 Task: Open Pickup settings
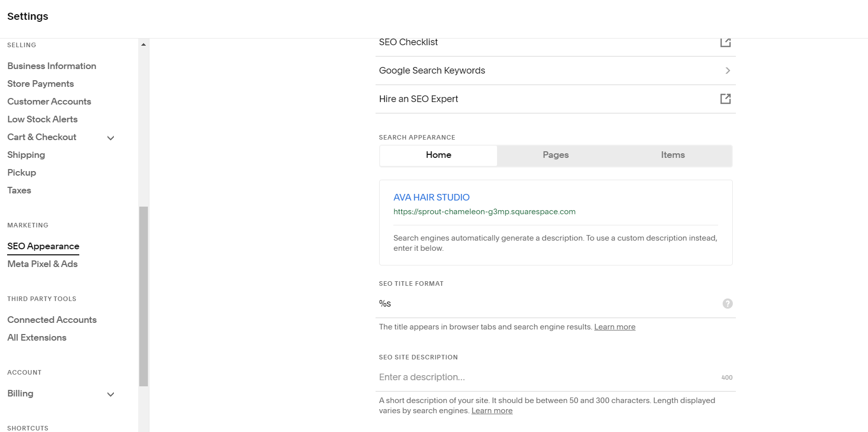[x=22, y=173]
